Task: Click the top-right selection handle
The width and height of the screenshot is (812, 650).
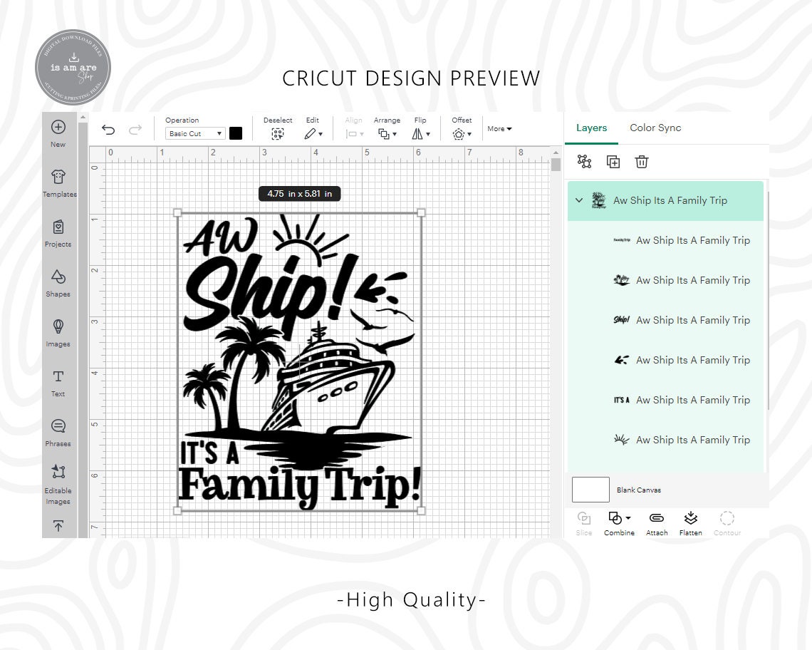Action: tap(421, 212)
